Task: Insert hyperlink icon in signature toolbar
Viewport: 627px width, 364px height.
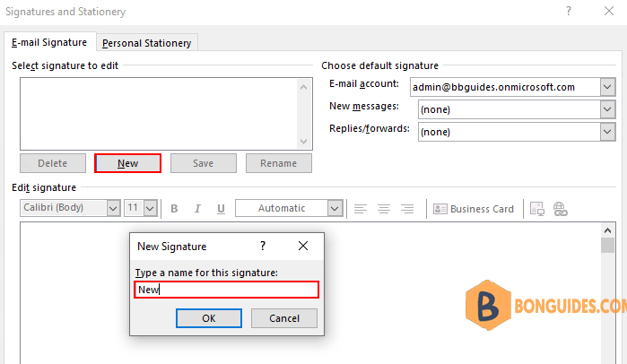Action: coord(561,209)
